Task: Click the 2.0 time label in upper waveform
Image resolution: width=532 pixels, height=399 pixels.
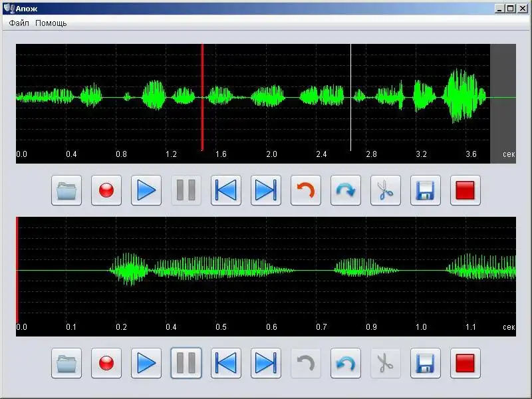Action: click(x=271, y=154)
